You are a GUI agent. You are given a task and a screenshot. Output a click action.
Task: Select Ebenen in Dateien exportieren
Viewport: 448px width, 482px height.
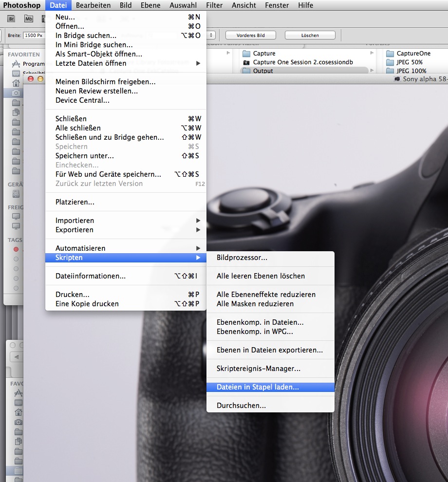(269, 350)
